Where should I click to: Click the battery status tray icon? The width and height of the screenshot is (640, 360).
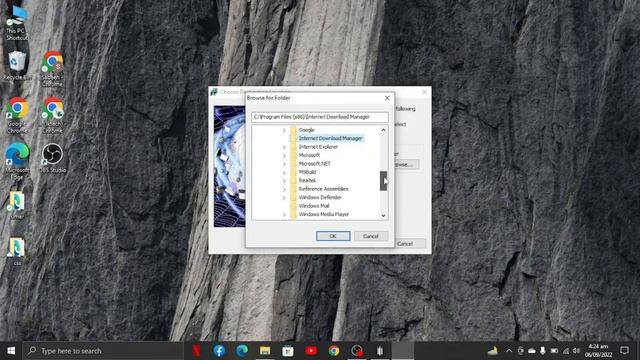point(554,351)
